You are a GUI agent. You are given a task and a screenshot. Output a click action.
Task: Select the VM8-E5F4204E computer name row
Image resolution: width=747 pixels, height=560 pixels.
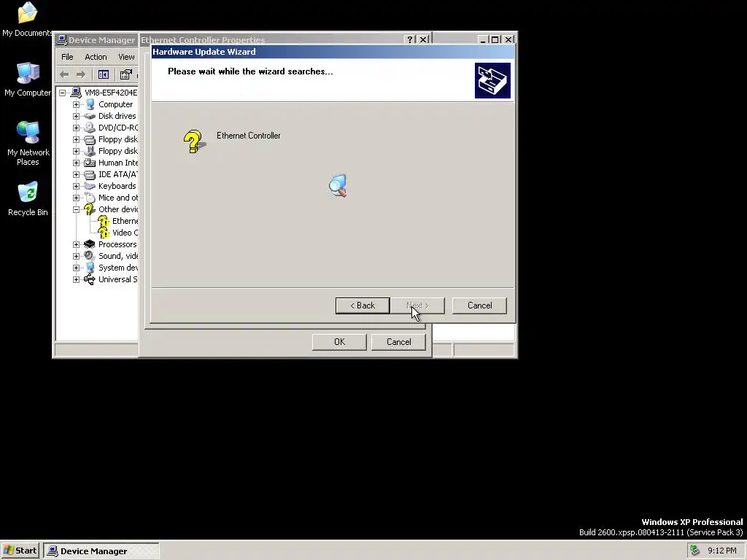click(111, 93)
